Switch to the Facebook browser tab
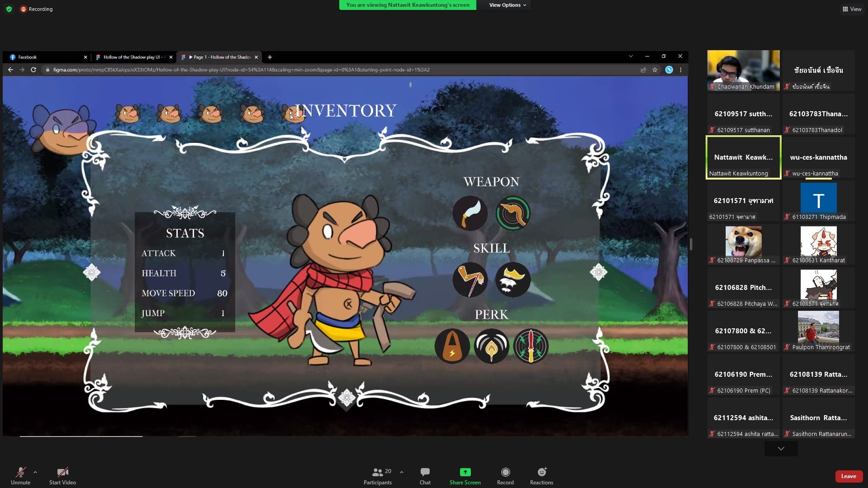868x488 pixels. click(45, 57)
